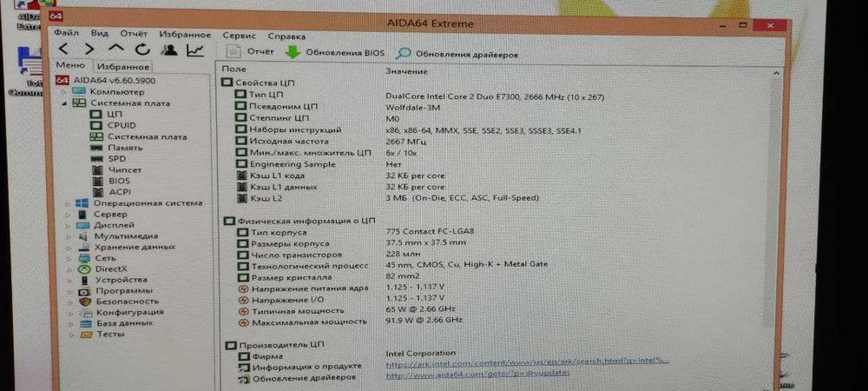This screenshot has width=868, height=391.
Task: Click the Отчёт report toolbar button
Action: pos(251,51)
